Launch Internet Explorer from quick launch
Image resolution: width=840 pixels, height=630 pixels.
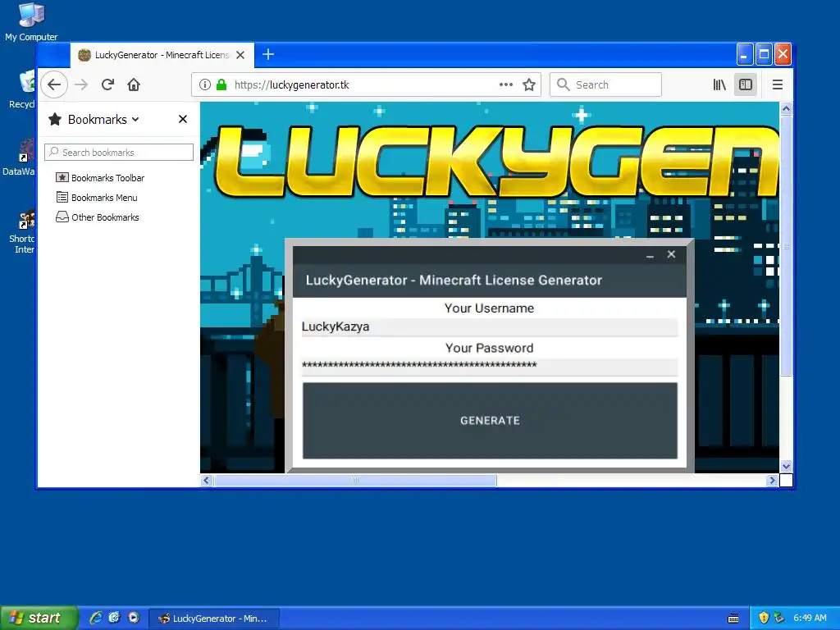click(x=96, y=618)
